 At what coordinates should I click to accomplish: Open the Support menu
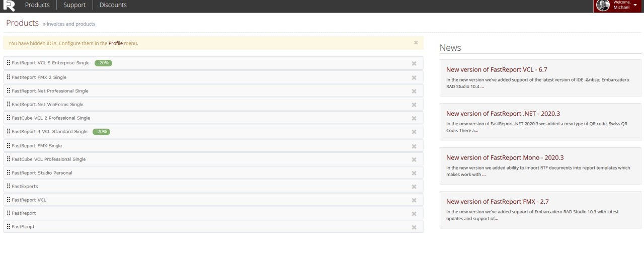click(74, 5)
